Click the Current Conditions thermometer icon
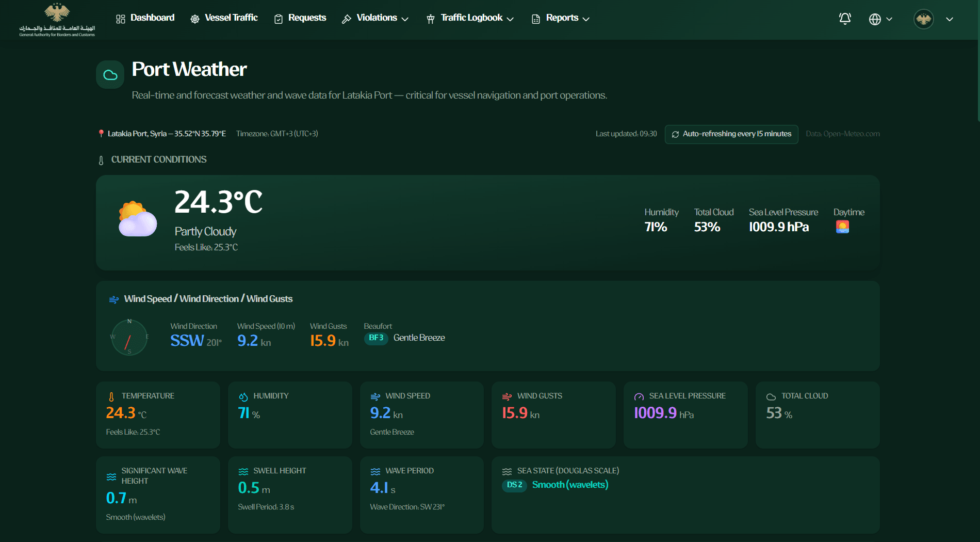The image size is (980, 542). pos(101,160)
